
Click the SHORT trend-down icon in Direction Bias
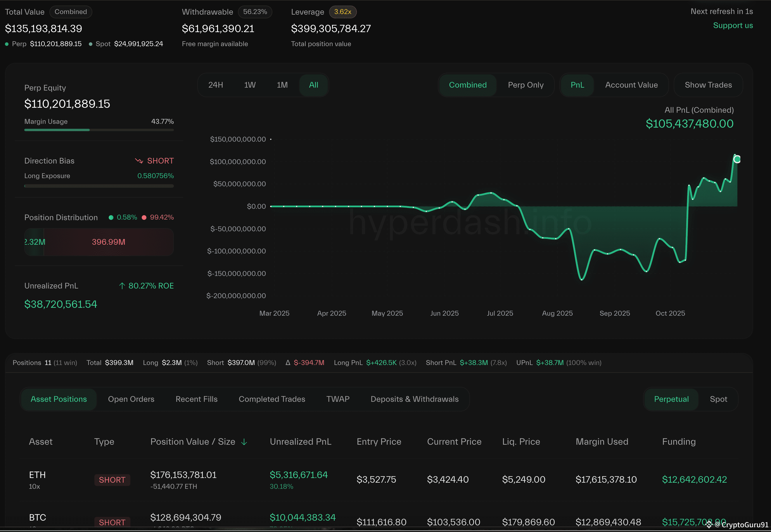pyautogui.click(x=139, y=161)
